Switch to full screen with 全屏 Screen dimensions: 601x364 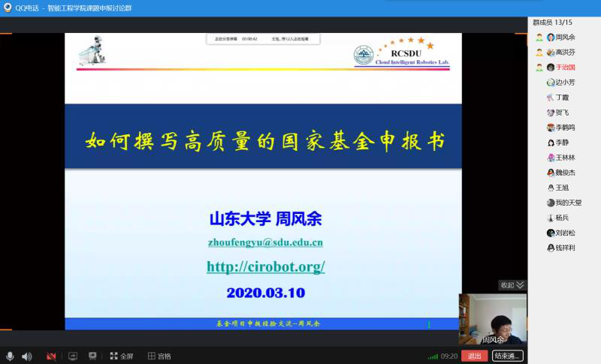coord(121,356)
